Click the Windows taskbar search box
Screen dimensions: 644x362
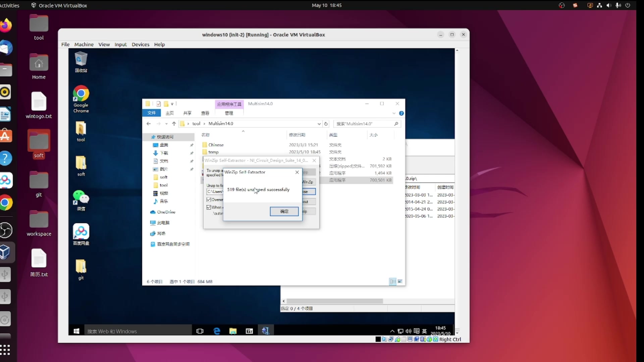point(138,331)
